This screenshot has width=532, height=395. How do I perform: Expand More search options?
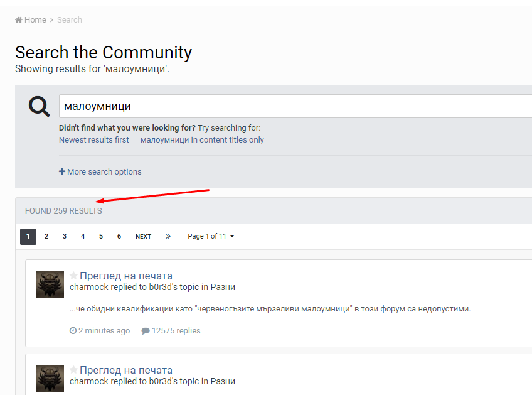[100, 172]
